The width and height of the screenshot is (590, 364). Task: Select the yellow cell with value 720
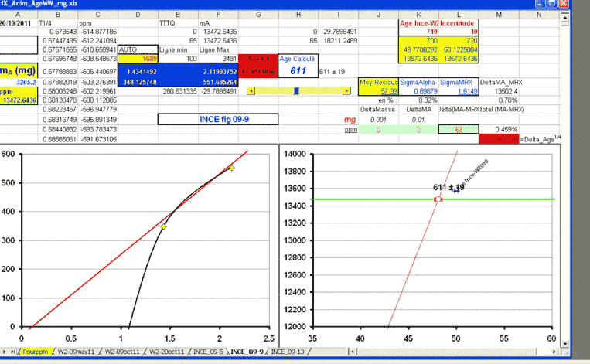[x=459, y=41]
